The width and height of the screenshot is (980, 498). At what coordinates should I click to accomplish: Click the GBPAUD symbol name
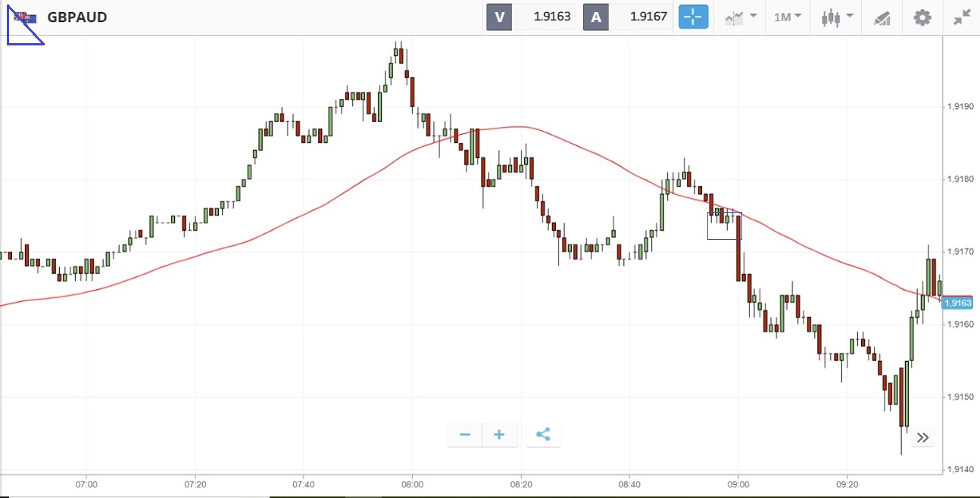[x=76, y=17]
